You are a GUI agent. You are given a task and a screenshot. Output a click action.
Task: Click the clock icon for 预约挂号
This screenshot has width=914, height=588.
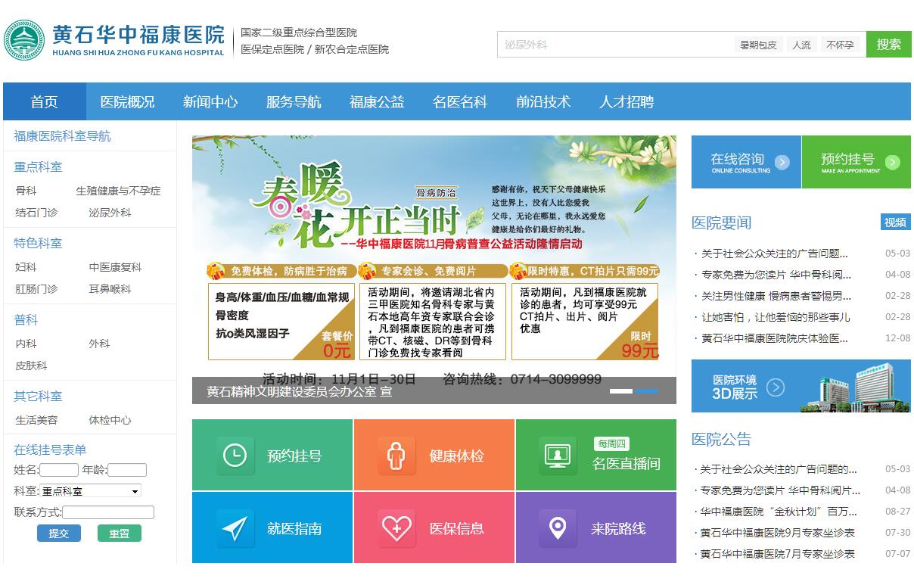(235, 456)
